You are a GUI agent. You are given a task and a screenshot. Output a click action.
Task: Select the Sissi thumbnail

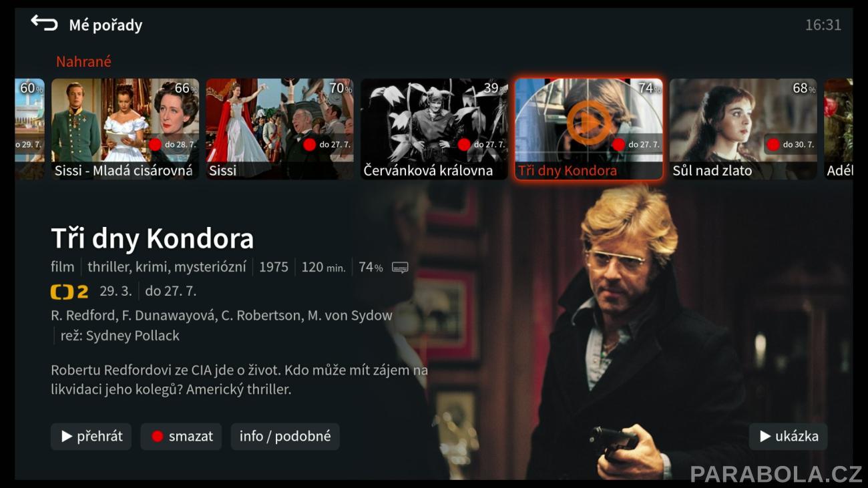280,129
